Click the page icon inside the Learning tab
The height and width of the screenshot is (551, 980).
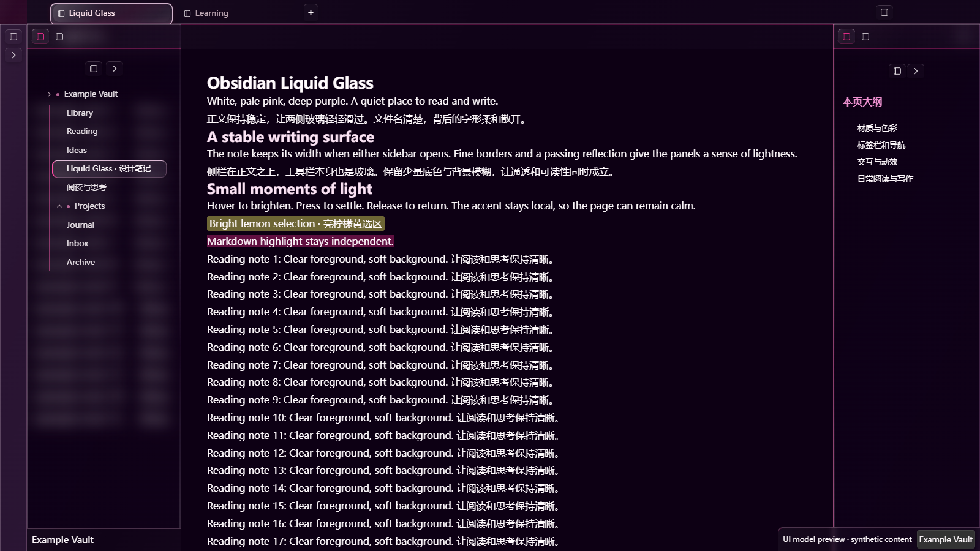(187, 13)
